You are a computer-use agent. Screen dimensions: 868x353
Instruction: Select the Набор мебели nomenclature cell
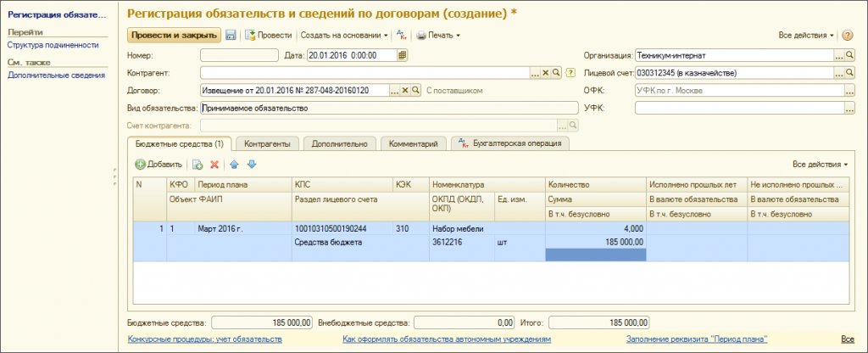pos(487,228)
